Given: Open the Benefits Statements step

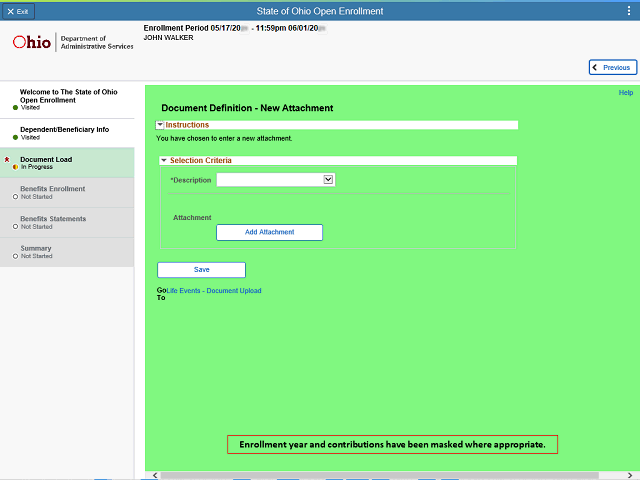Looking at the screenshot, I should pyautogui.click(x=67, y=222).
